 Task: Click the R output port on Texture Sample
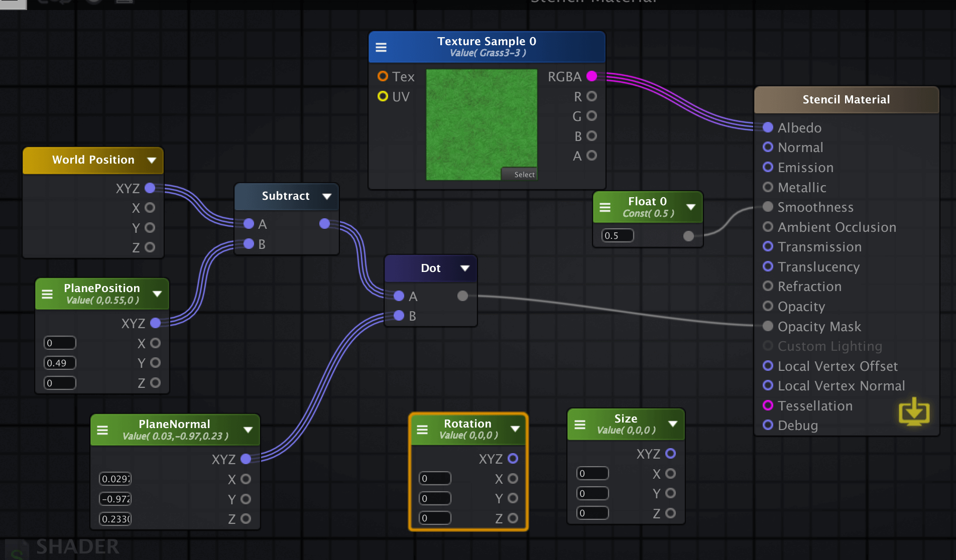(x=592, y=96)
